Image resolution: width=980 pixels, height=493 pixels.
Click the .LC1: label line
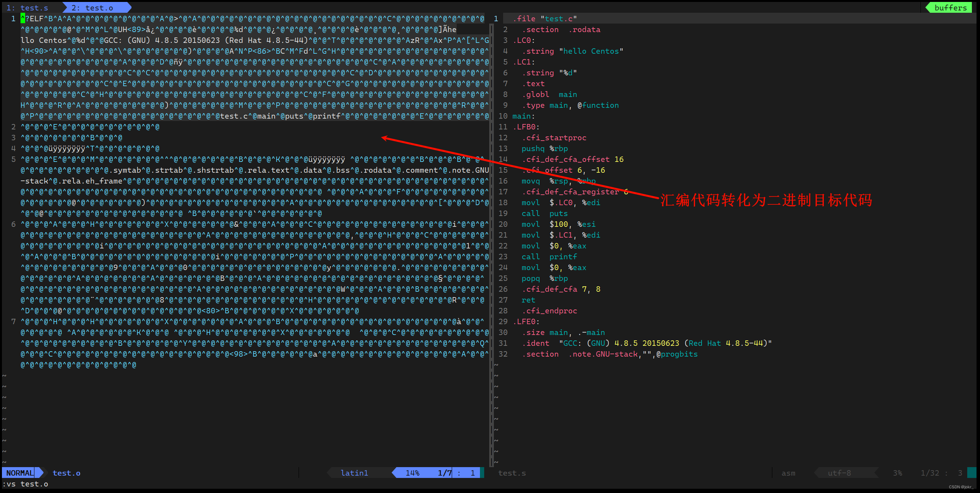524,62
